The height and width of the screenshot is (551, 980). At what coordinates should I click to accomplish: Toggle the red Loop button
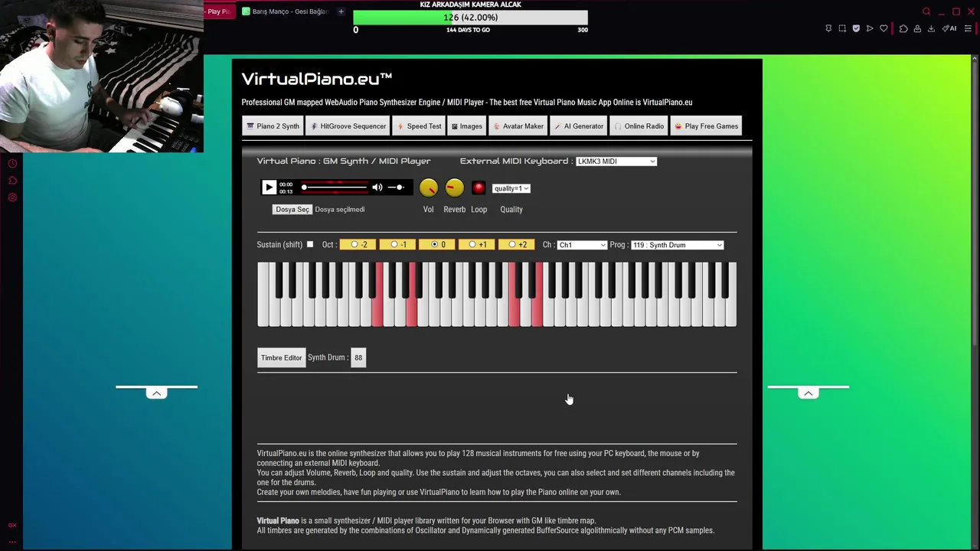click(479, 187)
